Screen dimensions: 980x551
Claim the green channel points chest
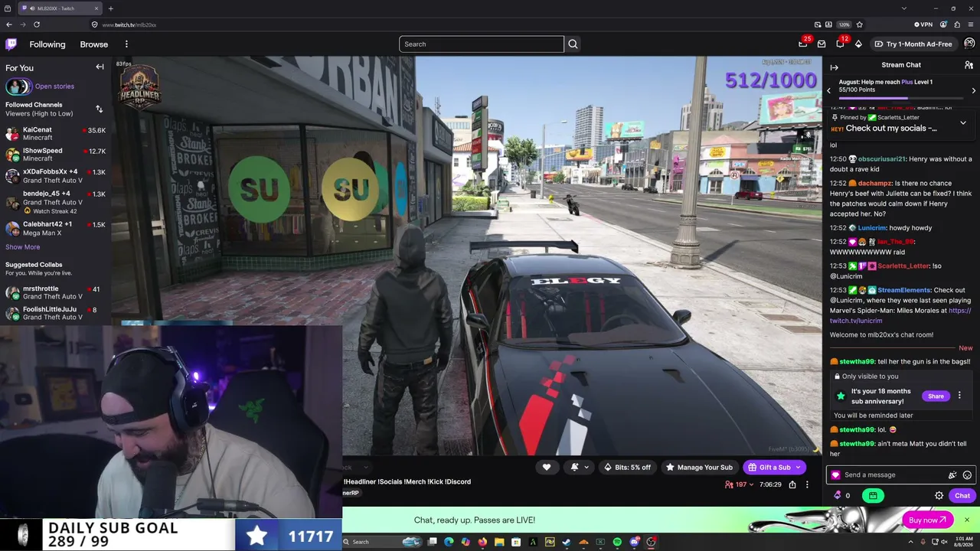[x=873, y=495]
